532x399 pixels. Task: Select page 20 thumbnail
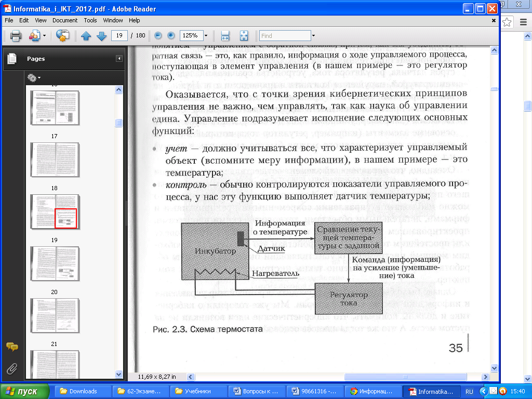tap(55, 263)
